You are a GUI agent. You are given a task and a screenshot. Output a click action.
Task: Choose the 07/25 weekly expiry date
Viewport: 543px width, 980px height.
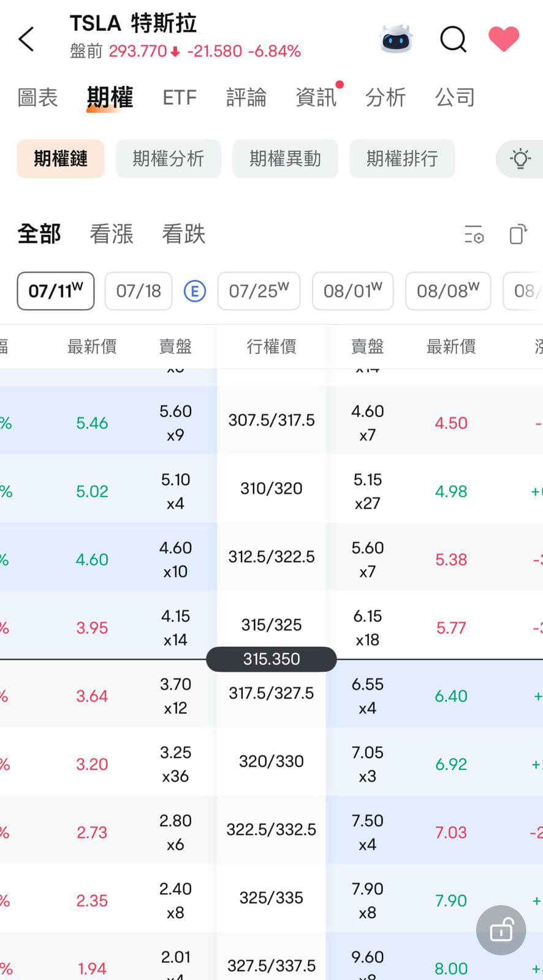click(259, 291)
